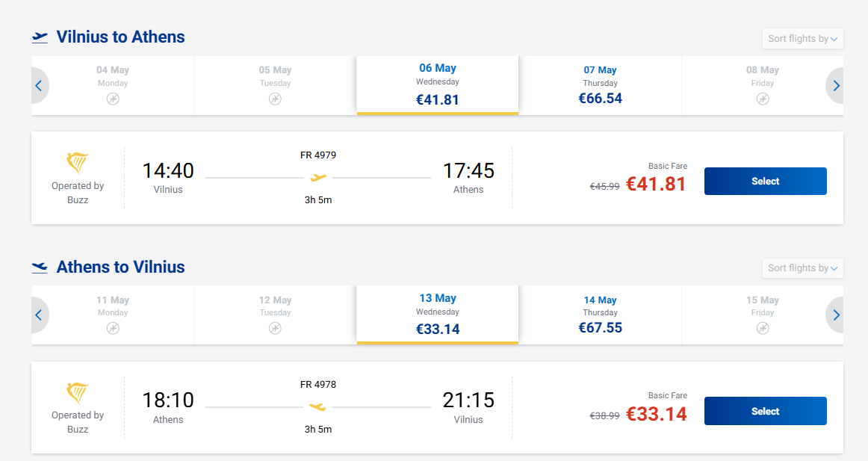Select the 06 May Wednesday €41.81 date tab

(x=438, y=85)
